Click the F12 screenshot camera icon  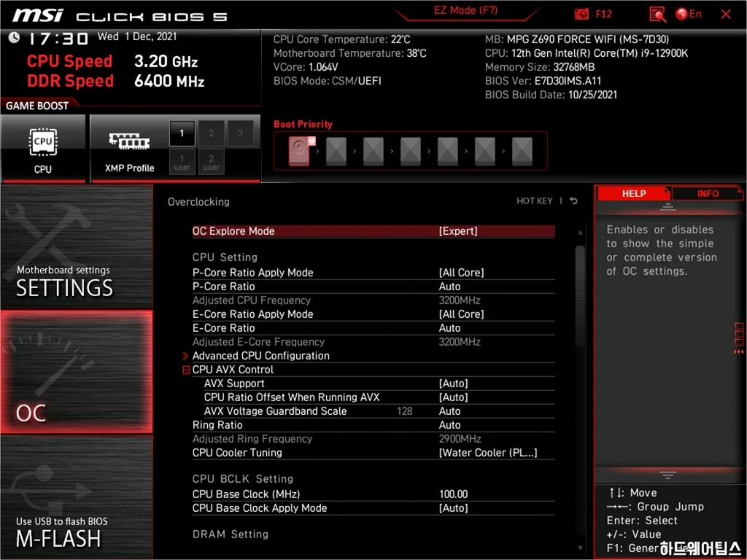[x=581, y=14]
